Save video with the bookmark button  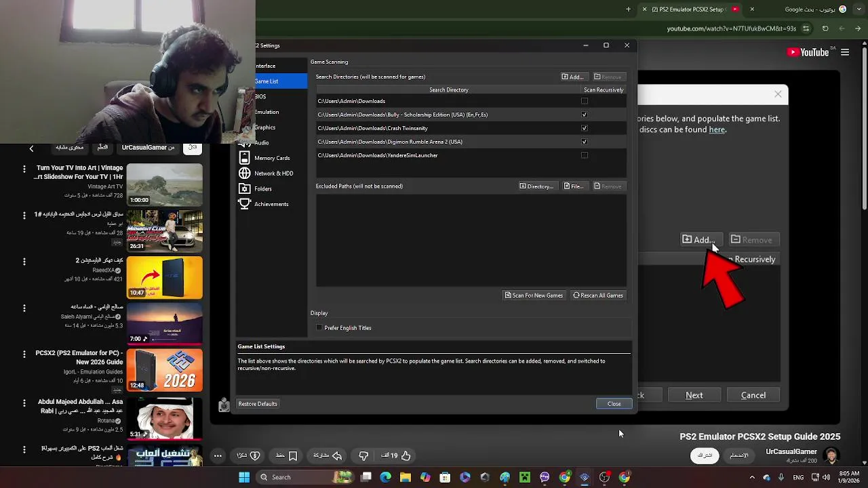[x=286, y=455]
